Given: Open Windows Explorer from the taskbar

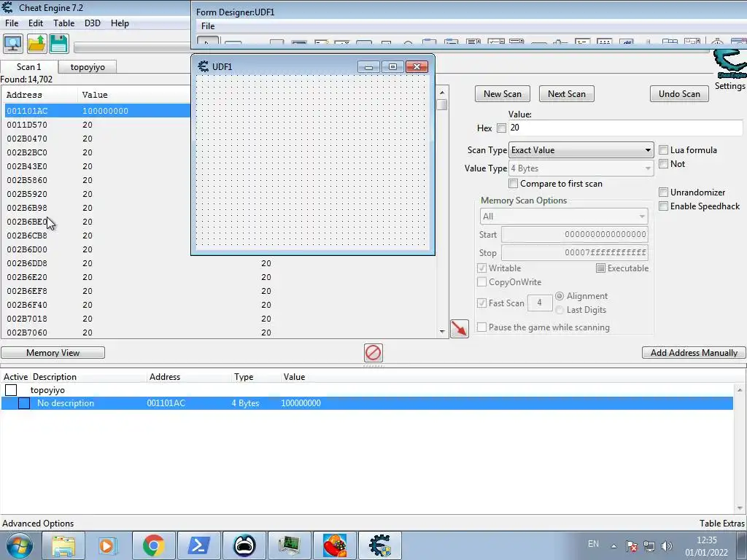Looking at the screenshot, I should point(63,545).
